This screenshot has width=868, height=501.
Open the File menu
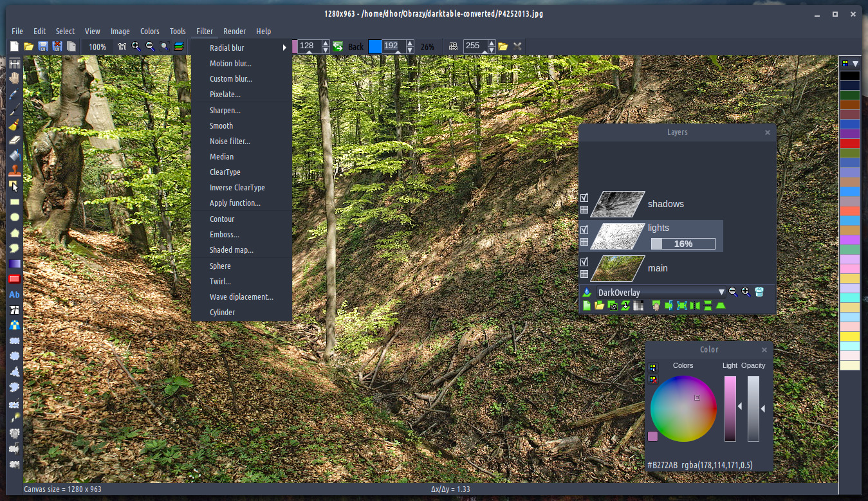[x=17, y=31]
